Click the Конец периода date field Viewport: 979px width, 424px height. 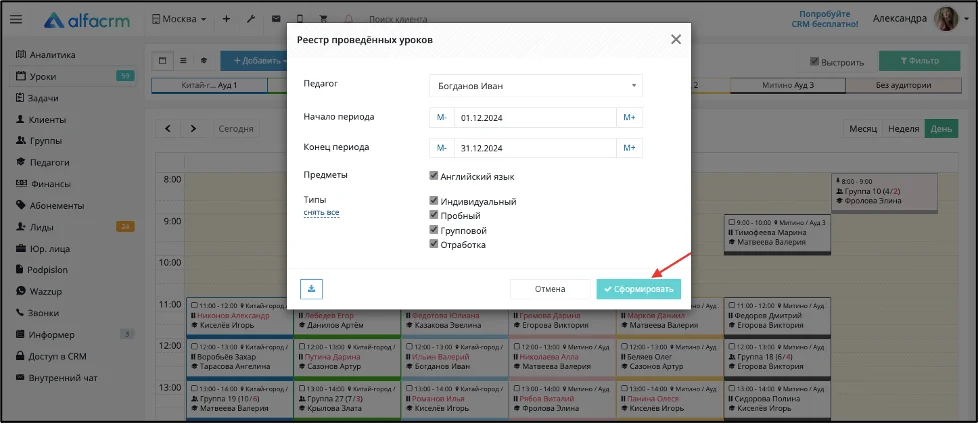535,148
